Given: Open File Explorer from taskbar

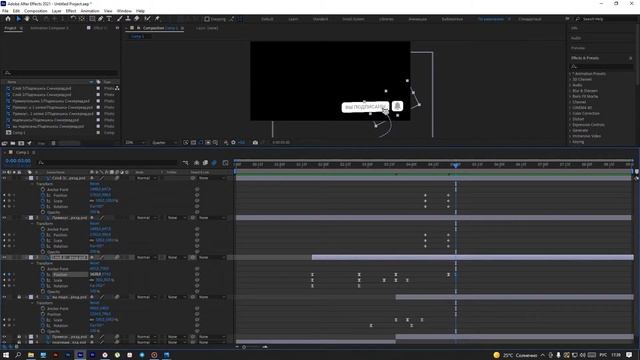Looking at the screenshot, I should tap(31, 355).
